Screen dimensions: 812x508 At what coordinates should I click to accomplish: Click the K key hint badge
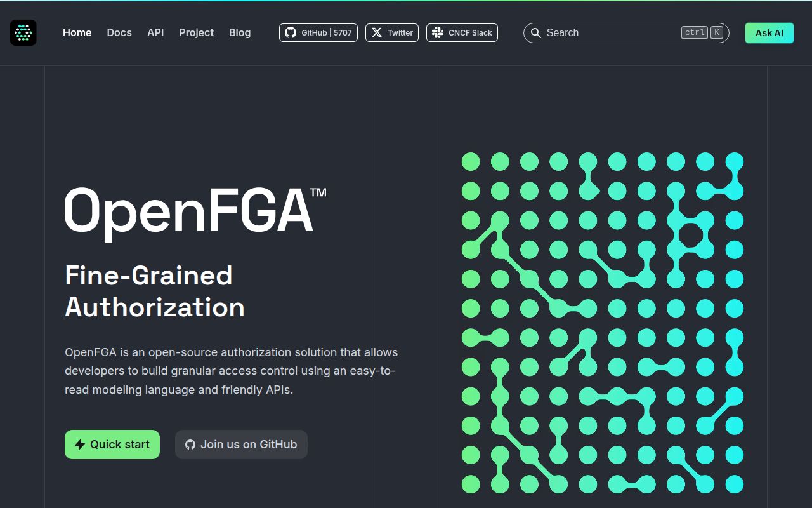[717, 32]
